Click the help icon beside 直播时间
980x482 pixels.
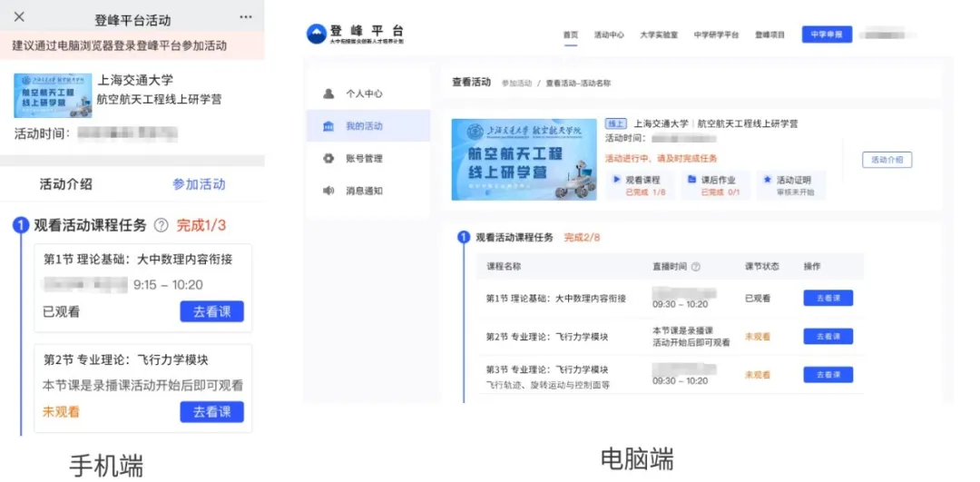point(696,267)
